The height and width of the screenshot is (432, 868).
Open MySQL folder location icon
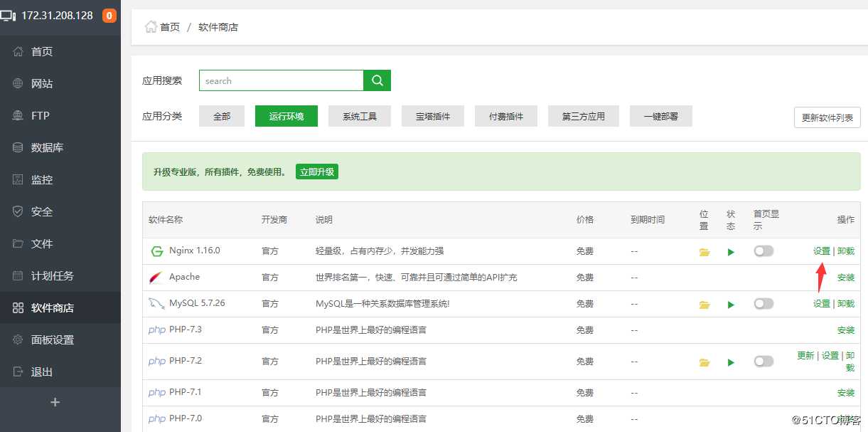704,305
